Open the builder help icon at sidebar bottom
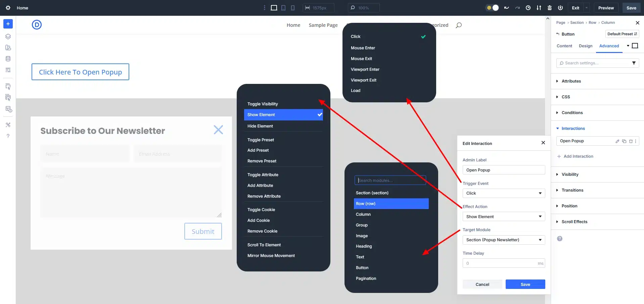Screen dimensions: 644x304 pos(8,136)
